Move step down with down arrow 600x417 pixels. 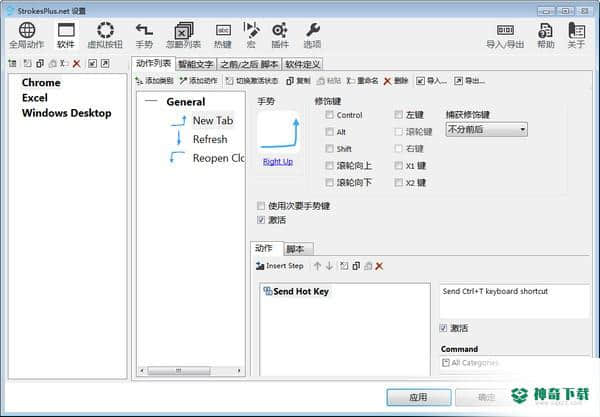329,266
